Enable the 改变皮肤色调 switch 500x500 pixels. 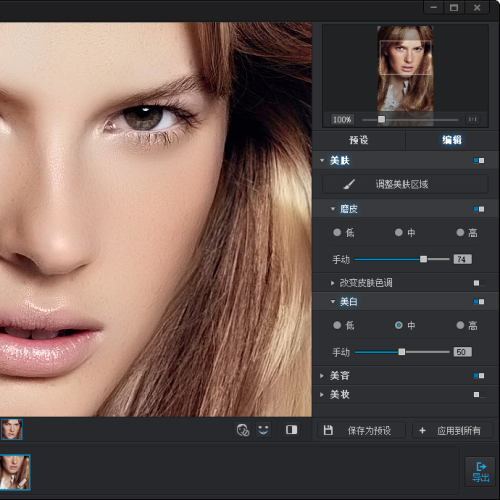point(479,283)
